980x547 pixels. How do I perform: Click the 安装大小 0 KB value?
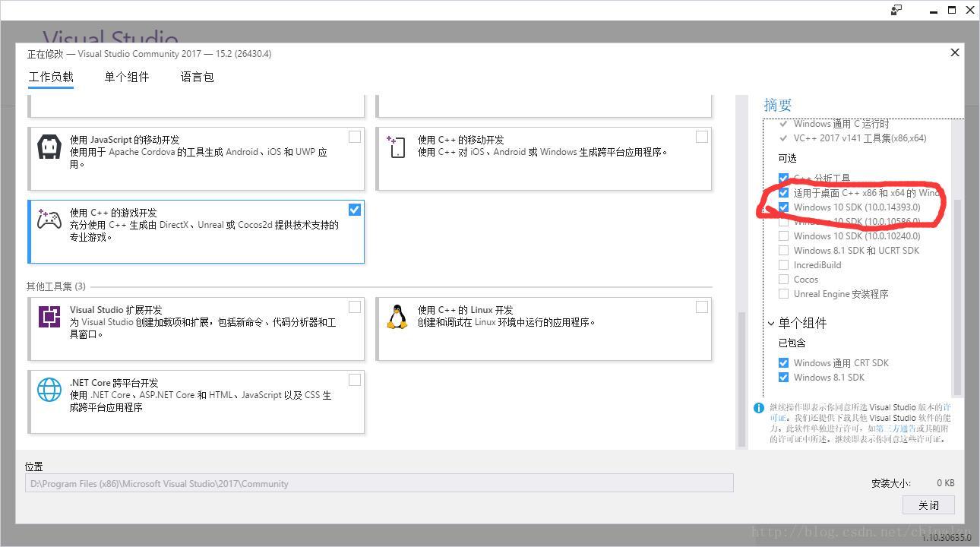pyautogui.click(x=945, y=483)
